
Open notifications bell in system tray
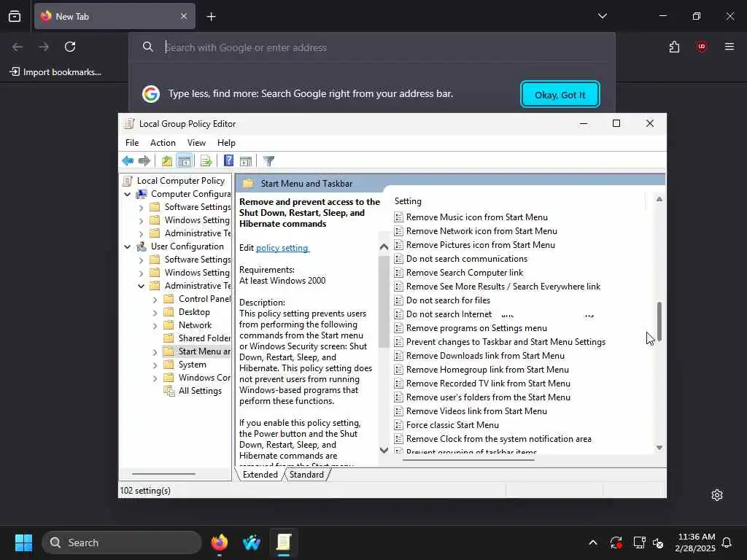pos(727,542)
